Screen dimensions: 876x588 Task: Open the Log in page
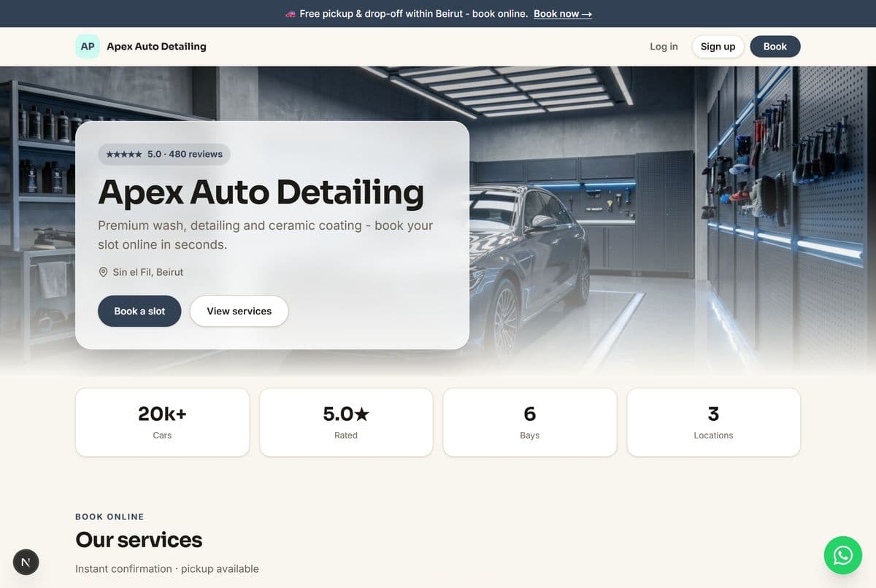click(x=664, y=47)
